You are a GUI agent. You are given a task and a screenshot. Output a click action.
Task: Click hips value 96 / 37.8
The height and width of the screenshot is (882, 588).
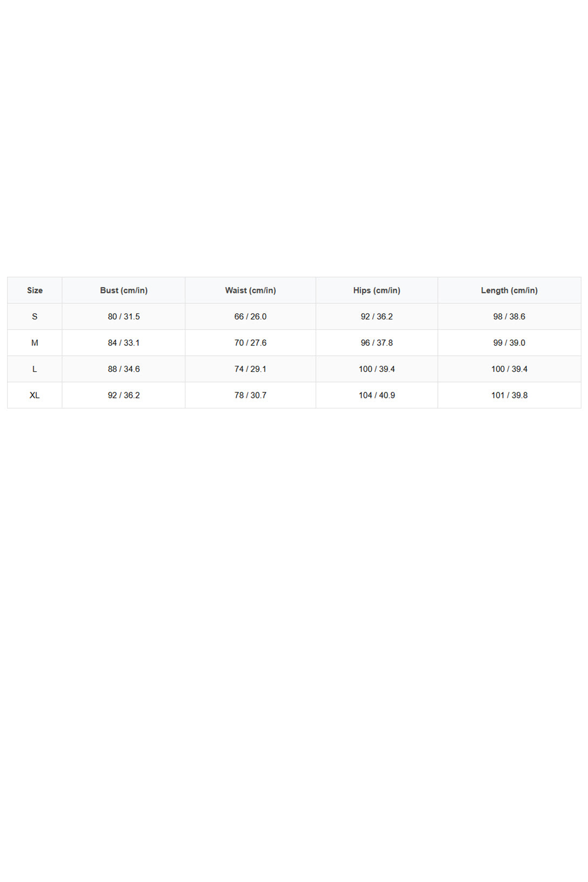[x=377, y=343]
